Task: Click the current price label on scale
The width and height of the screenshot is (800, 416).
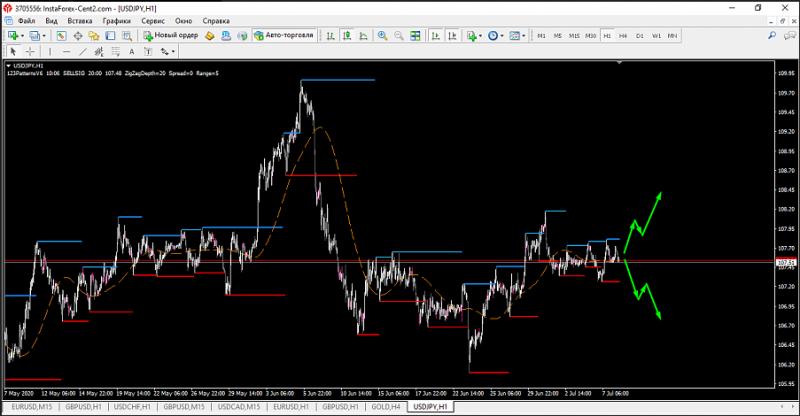Action: click(785, 262)
